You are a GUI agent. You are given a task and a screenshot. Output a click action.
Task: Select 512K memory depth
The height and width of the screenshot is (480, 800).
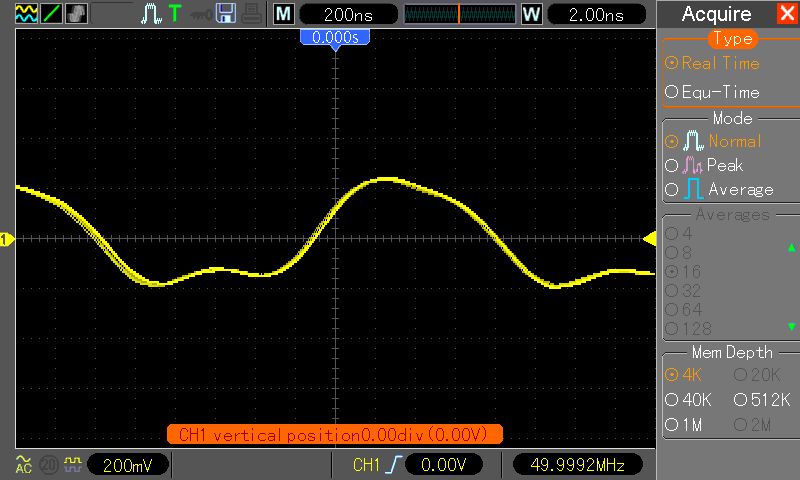(x=762, y=399)
